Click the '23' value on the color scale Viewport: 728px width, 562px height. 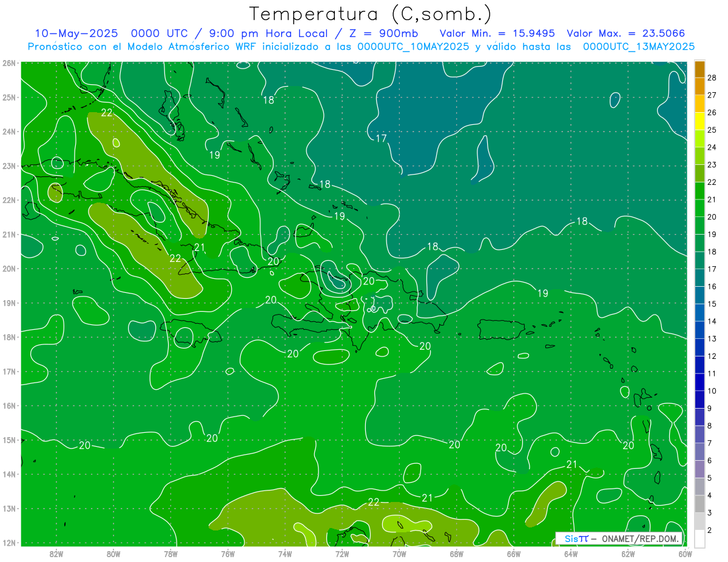pyautogui.click(x=712, y=165)
